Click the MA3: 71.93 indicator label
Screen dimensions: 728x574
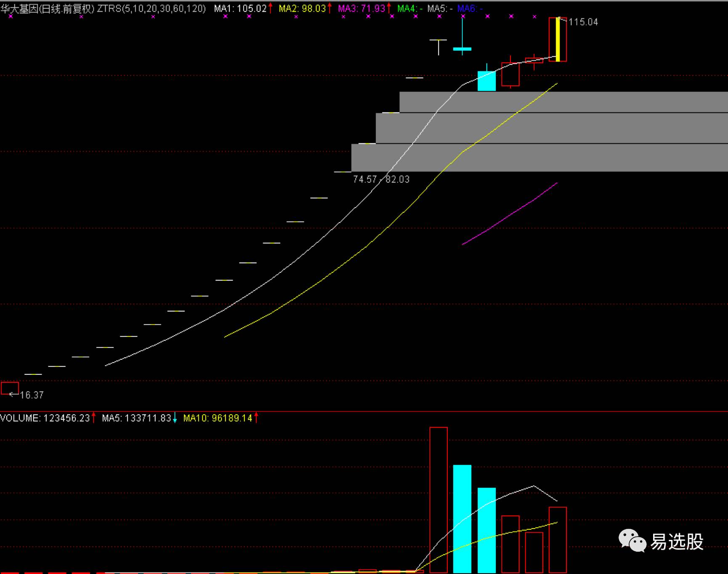362,8
